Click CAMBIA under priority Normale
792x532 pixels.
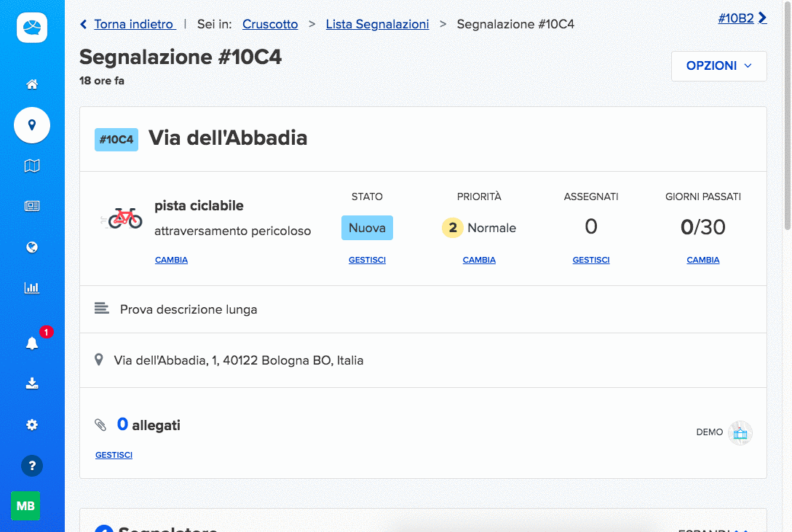point(479,260)
